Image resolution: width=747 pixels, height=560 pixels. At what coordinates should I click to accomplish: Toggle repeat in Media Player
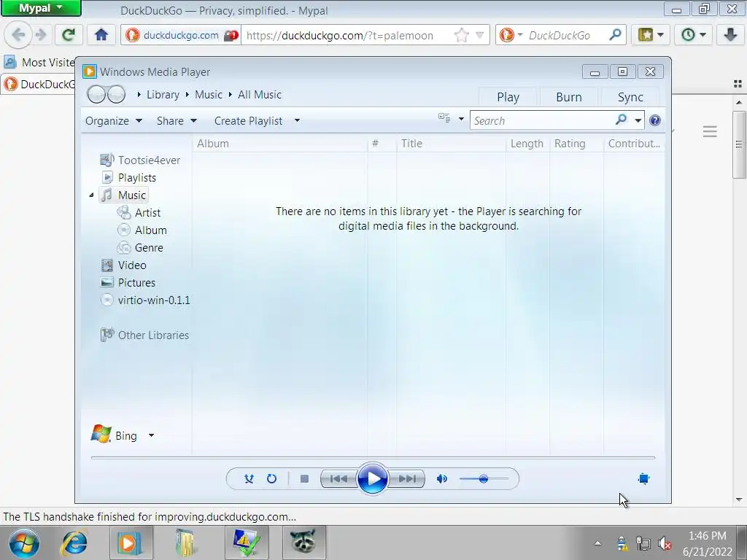[x=271, y=478]
